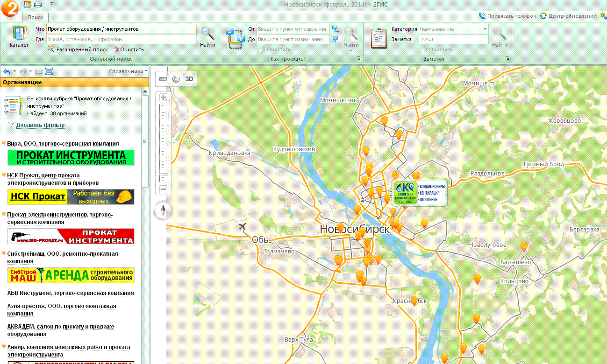
Task: Click the compass north indicator
Action: pyautogui.click(x=164, y=211)
